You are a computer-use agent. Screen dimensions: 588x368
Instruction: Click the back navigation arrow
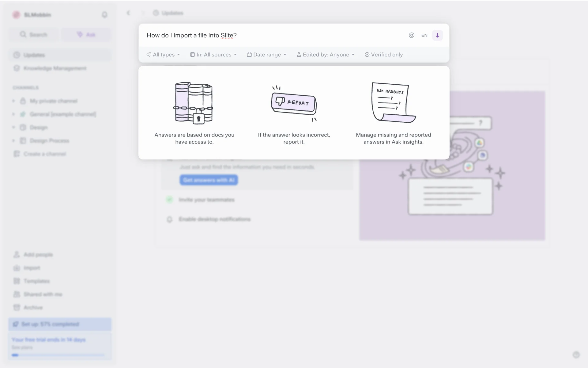(x=128, y=13)
